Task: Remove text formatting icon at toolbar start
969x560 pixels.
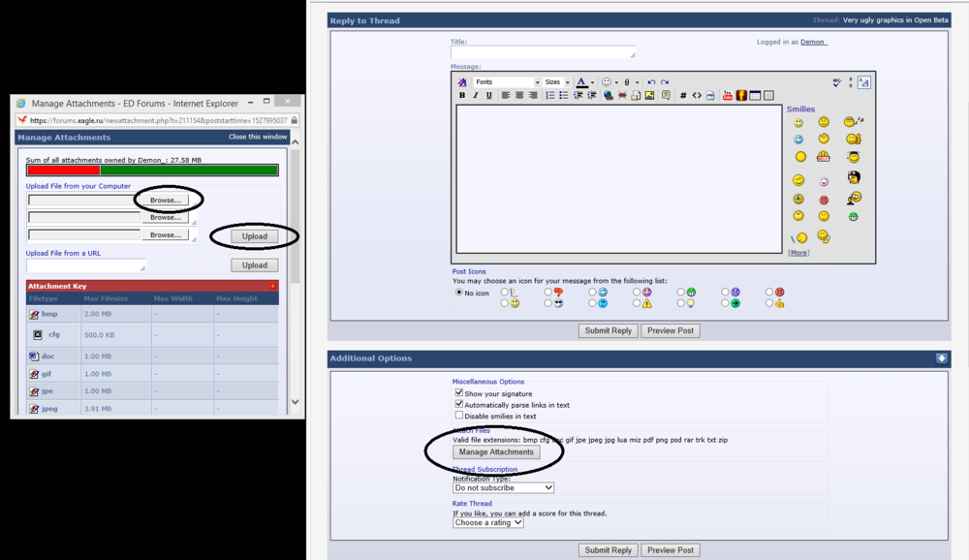Action: (461, 81)
